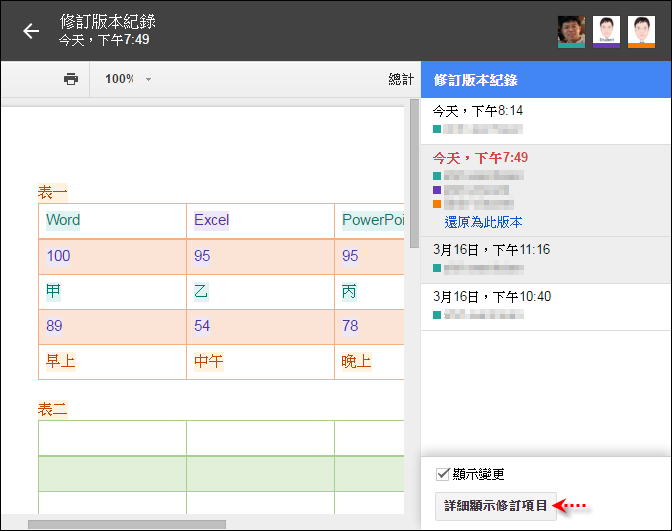Click the first user avatar photo
This screenshot has height=531, width=672.
(x=571, y=32)
